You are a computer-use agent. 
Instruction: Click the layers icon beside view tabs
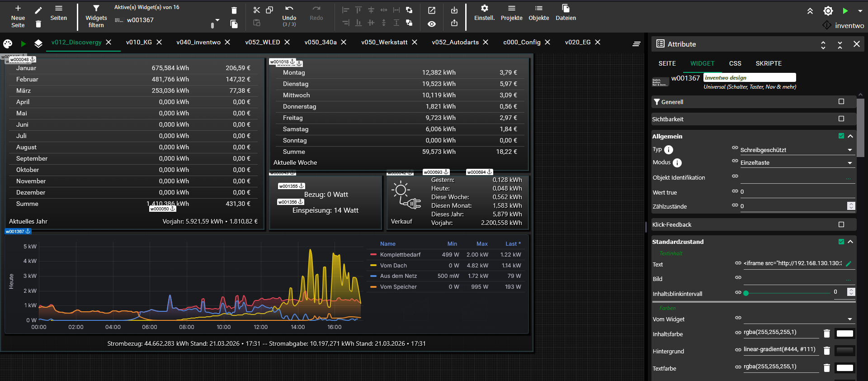click(38, 43)
